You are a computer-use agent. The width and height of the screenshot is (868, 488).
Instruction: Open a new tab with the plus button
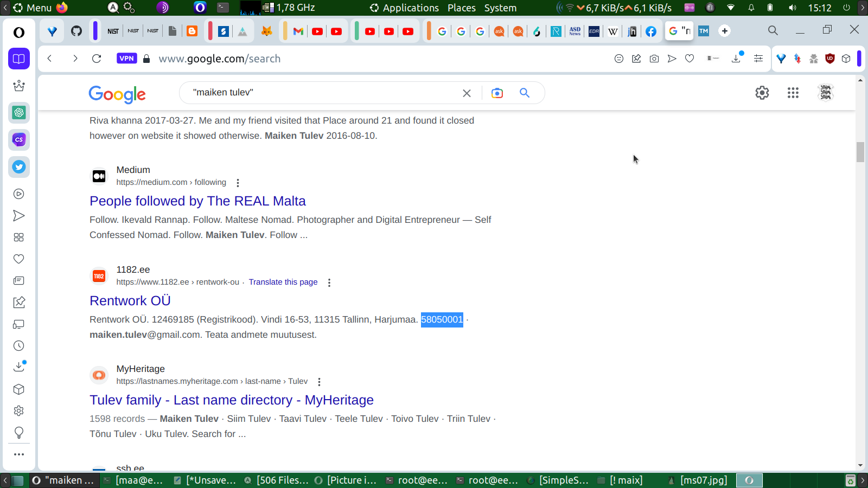725,31
